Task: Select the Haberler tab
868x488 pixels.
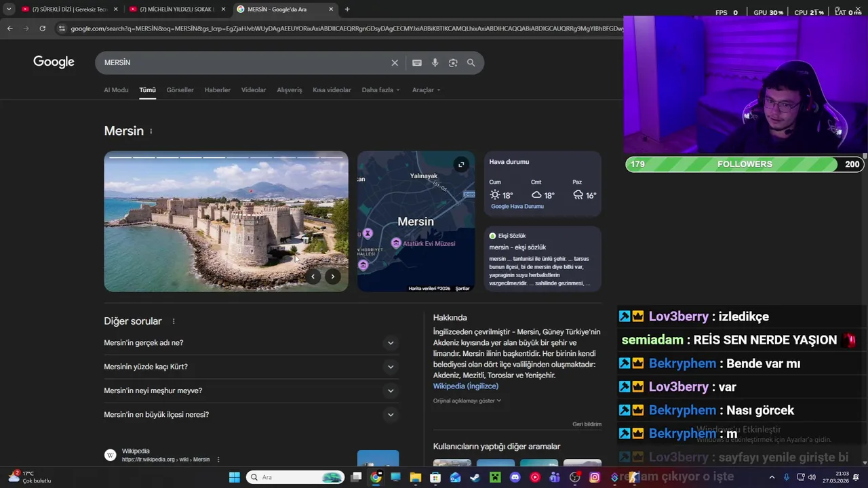Action: [x=218, y=90]
